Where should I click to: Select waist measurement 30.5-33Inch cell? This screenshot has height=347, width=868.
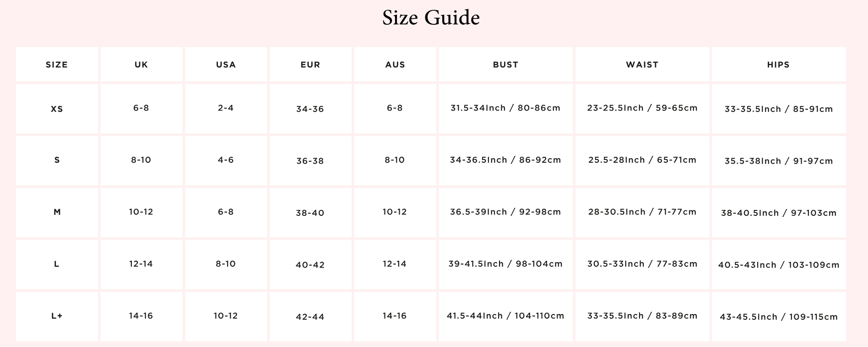click(642, 264)
